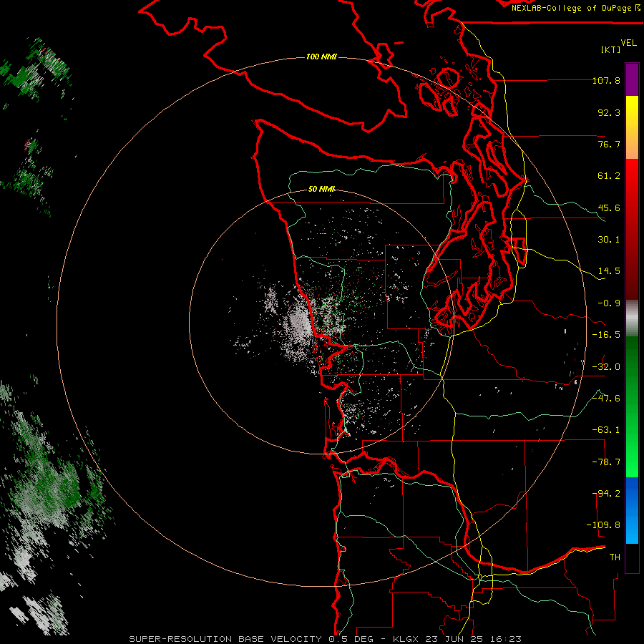Click the 14.5 velocity scale value

(609, 271)
